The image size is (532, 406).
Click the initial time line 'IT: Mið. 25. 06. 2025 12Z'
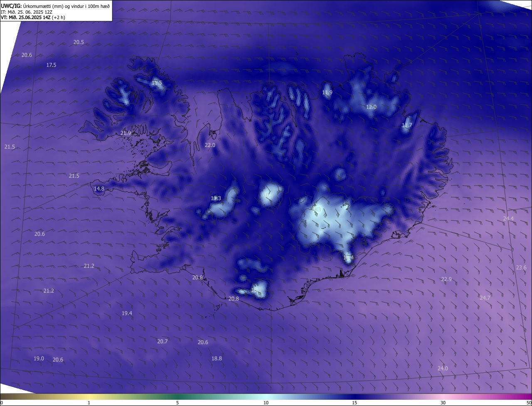click(27, 12)
